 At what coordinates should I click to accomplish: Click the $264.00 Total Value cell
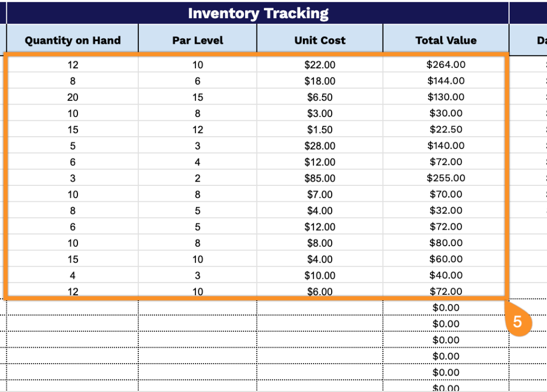tap(446, 65)
